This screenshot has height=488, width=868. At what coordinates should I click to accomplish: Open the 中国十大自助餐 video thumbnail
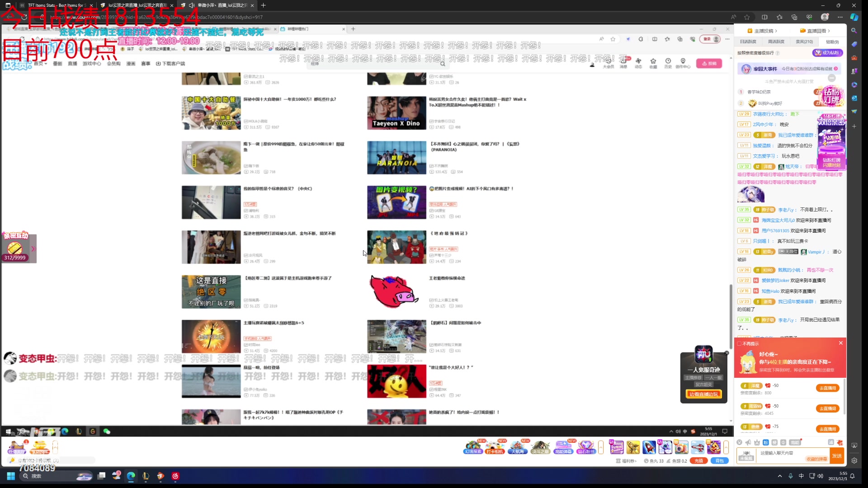pyautogui.click(x=211, y=113)
